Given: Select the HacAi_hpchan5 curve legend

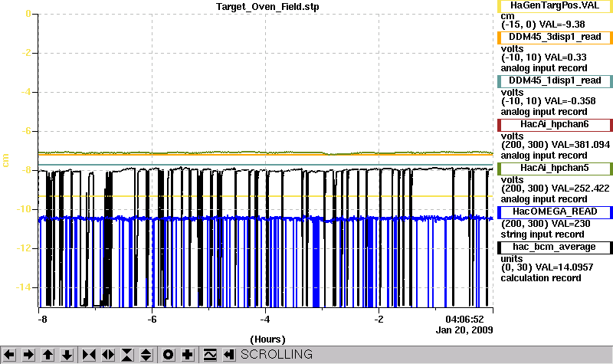Looking at the screenshot, I should (555, 169).
